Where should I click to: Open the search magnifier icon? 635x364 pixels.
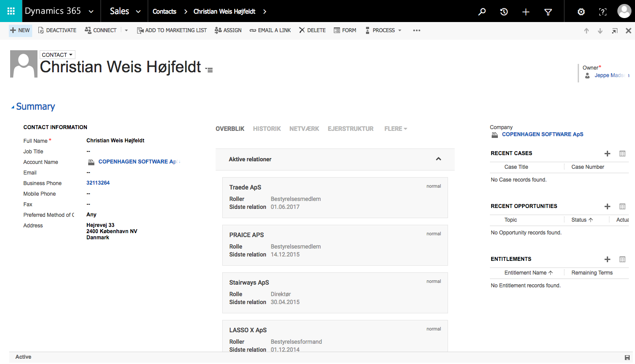[482, 12]
